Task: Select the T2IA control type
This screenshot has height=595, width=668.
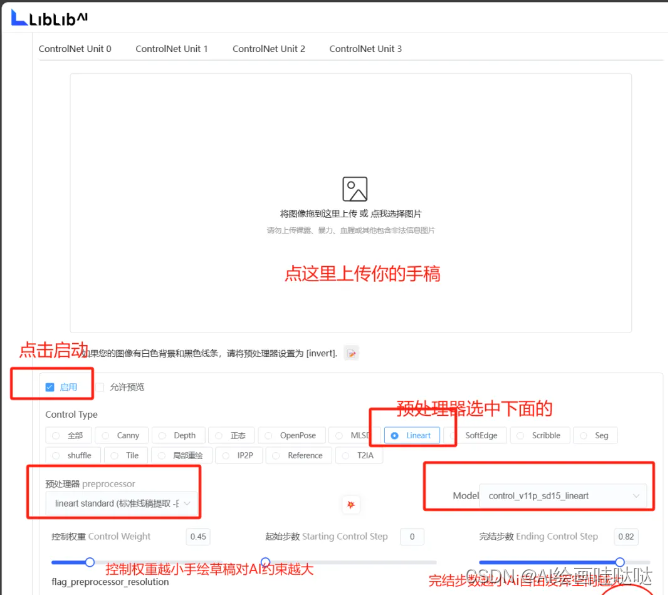Action: (359, 455)
